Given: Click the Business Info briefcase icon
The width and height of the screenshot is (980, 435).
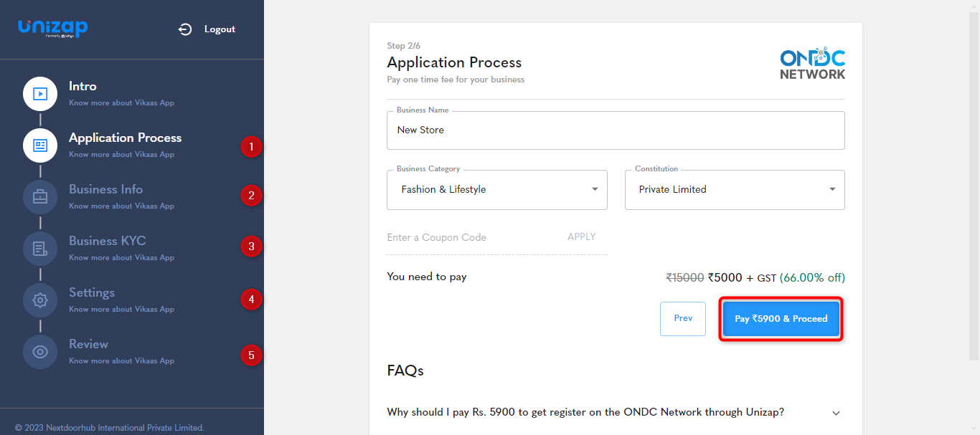Looking at the screenshot, I should [x=40, y=197].
